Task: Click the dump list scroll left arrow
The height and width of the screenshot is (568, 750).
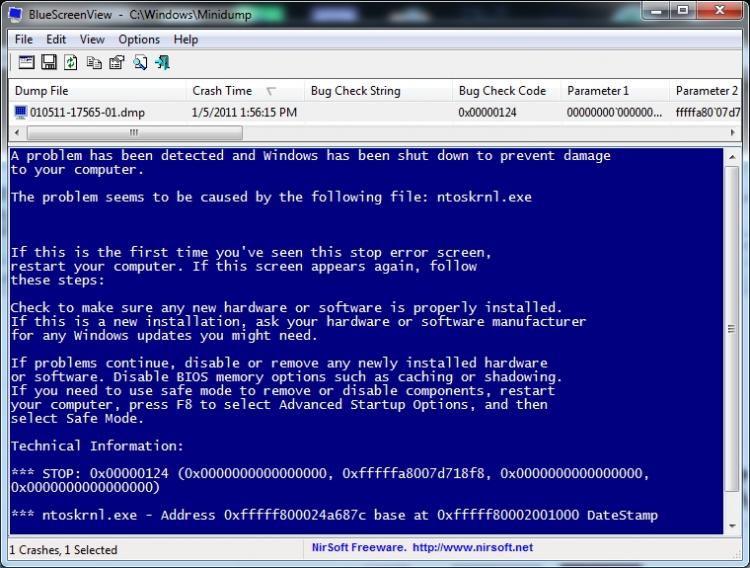Action: click(17, 133)
